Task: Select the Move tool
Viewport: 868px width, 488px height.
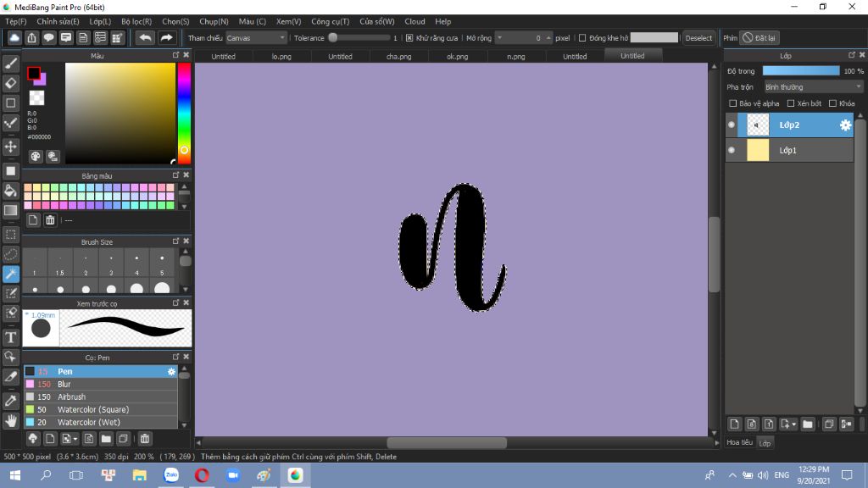Action: coord(10,147)
